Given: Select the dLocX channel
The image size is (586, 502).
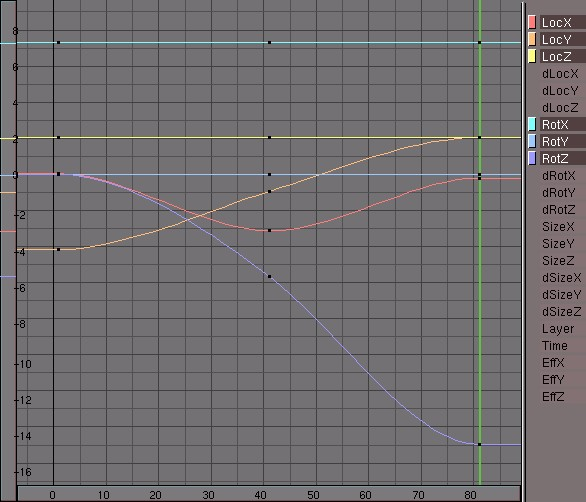Looking at the screenshot, I should coord(560,74).
